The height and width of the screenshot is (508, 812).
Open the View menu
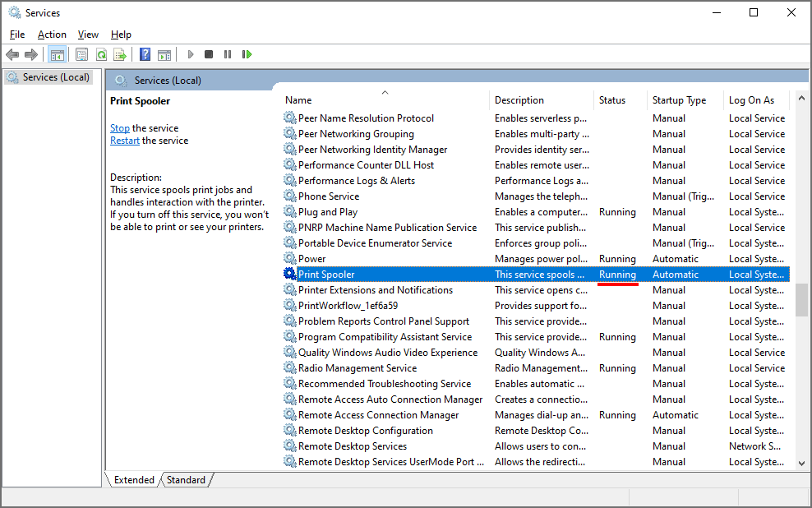[88, 35]
